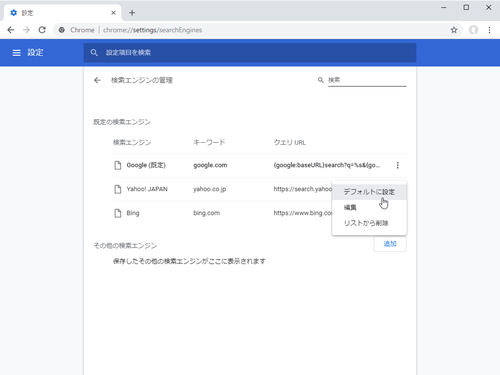This screenshot has width=500, height=375.
Task: Select デフォルトに設定 in the context menu
Action: [369, 192]
